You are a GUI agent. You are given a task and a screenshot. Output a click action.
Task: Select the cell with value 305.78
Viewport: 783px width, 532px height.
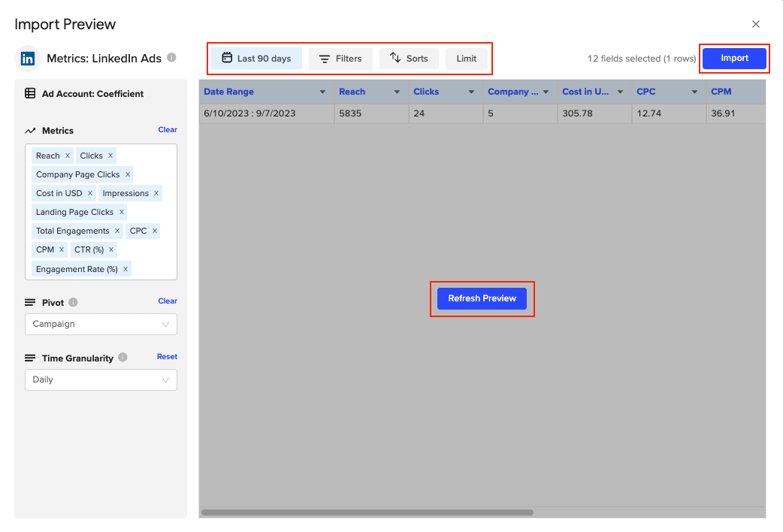594,113
